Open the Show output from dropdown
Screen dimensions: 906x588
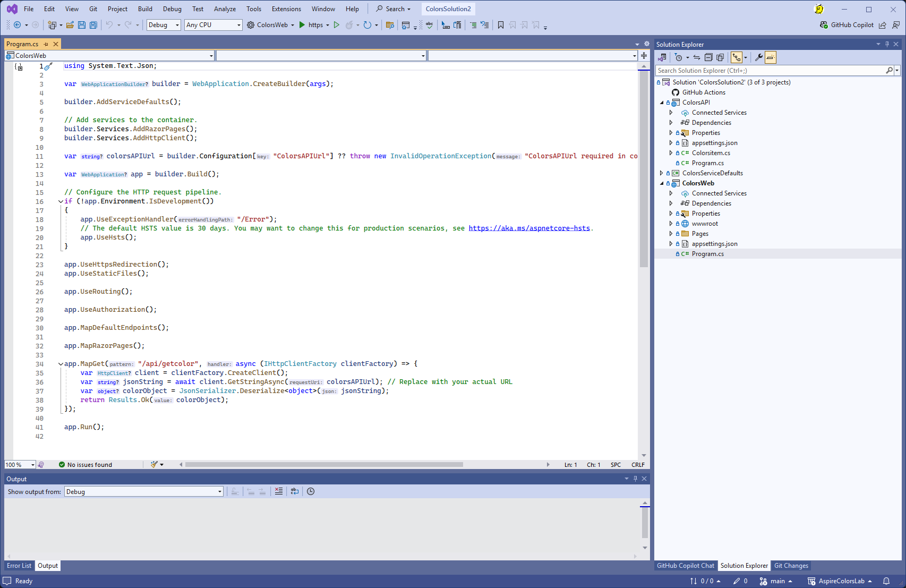point(143,492)
